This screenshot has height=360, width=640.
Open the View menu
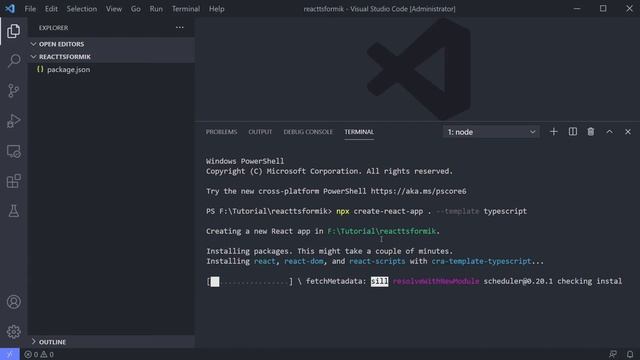pyautogui.click(x=114, y=9)
